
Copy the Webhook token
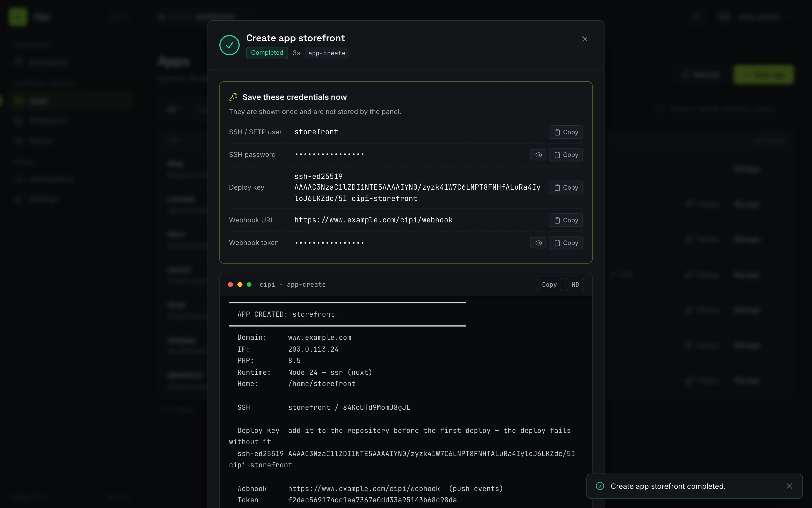(x=565, y=243)
